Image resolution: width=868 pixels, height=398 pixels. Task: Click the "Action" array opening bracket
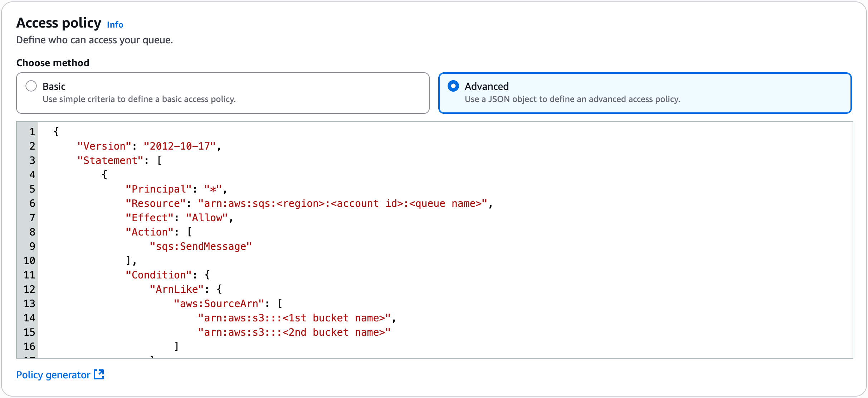pos(190,232)
